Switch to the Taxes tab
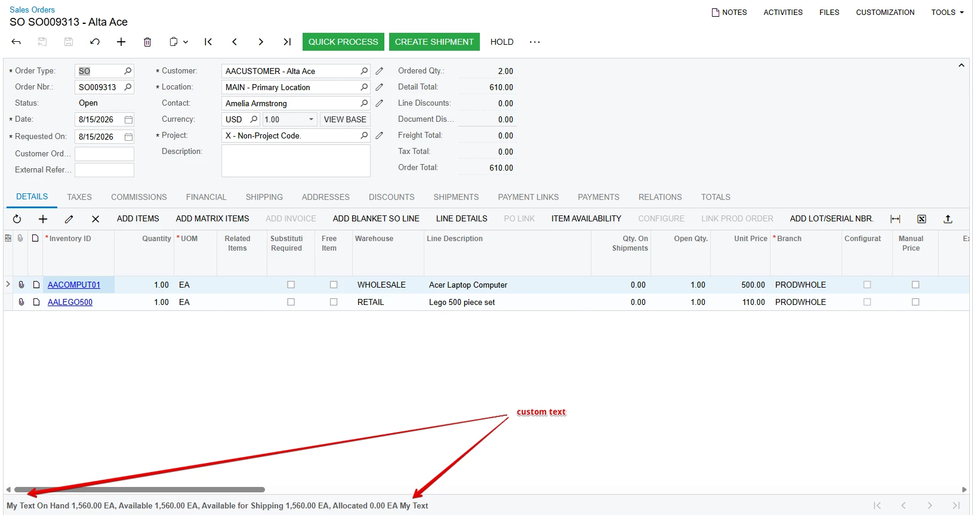The width and height of the screenshot is (980, 515). tap(79, 197)
